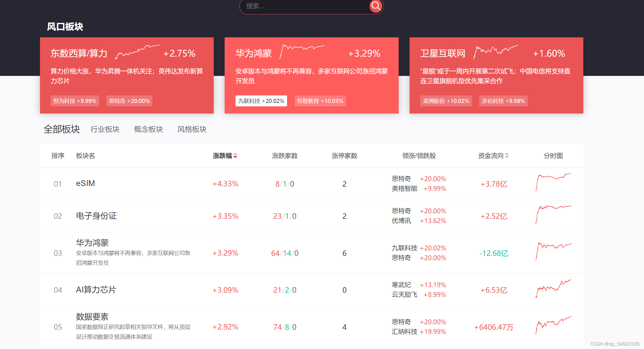
Task: Switch to the 行业板块 tab
Action: [x=105, y=129]
